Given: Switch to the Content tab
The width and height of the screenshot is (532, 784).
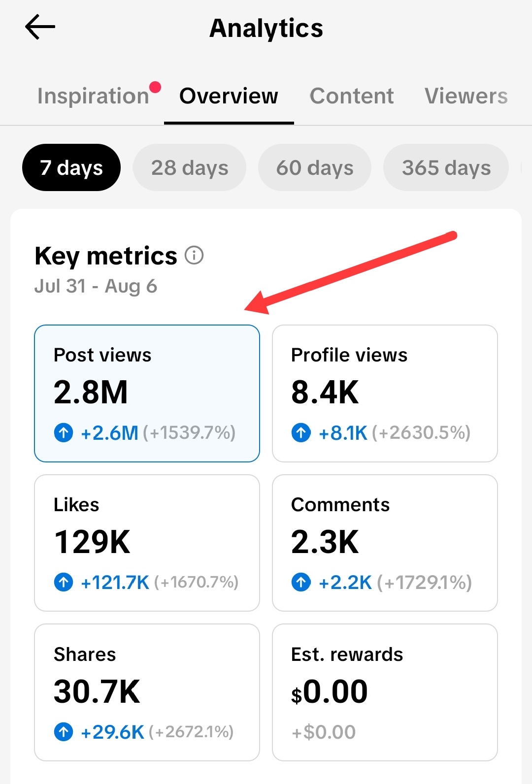Looking at the screenshot, I should pyautogui.click(x=352, y=96).
